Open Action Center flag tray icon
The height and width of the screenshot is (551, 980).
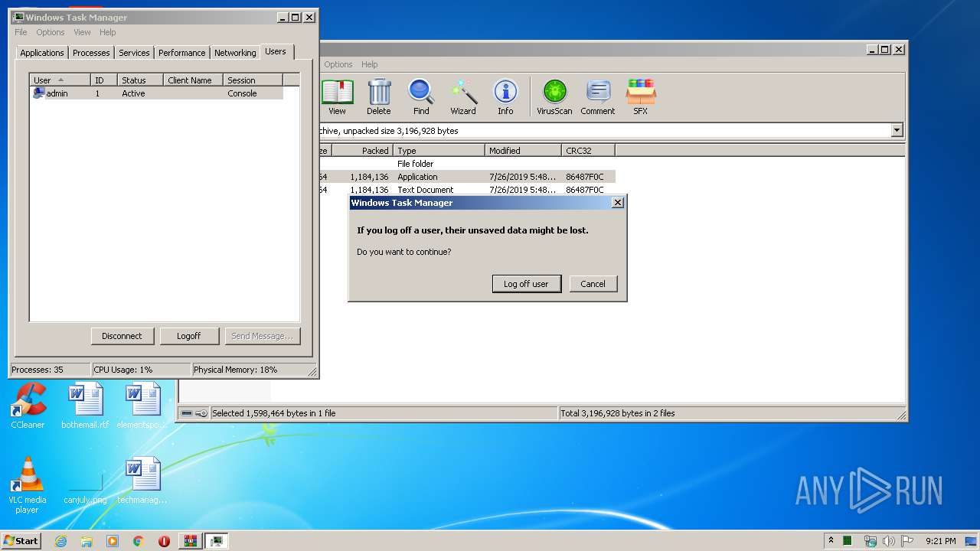pyautogui.click(x=907, y=541)
